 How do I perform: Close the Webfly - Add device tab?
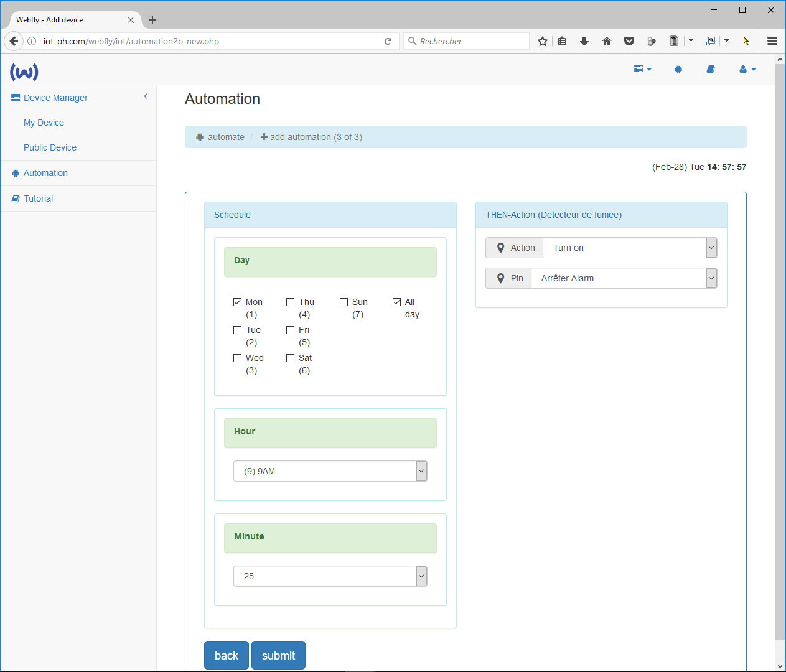tap(131, 20)
